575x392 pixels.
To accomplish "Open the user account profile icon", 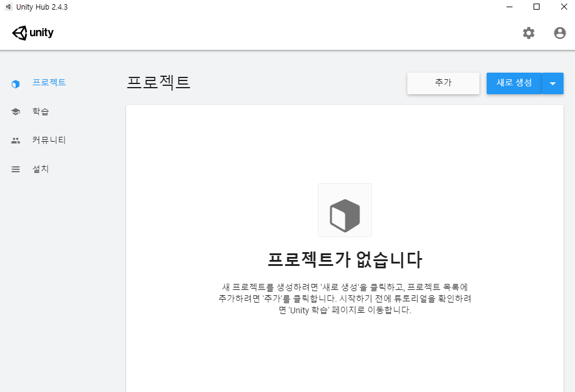I will (559, 33).
